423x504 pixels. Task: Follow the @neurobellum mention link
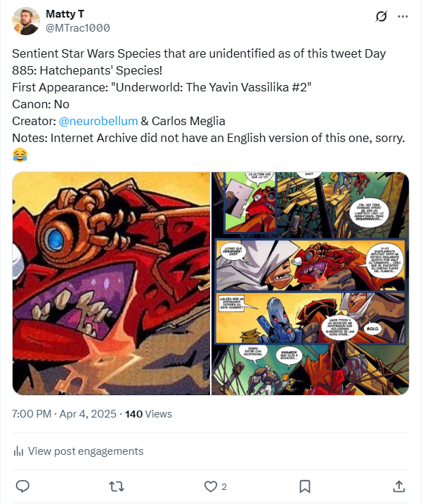coord(98,121)
